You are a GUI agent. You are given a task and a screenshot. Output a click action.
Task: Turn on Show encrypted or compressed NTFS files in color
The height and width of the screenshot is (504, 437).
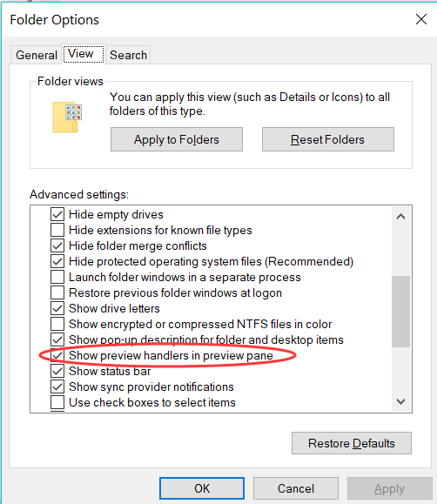(57, 324)
